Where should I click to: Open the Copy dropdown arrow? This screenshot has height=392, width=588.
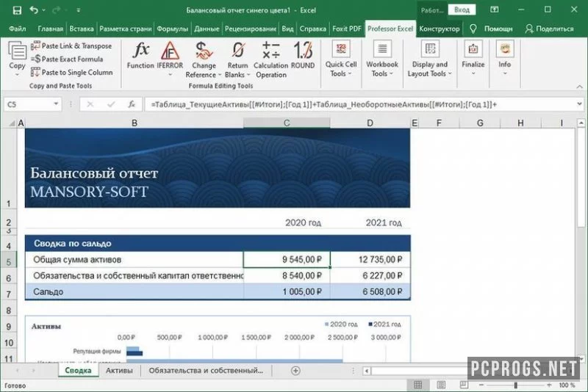pos(17,75)
